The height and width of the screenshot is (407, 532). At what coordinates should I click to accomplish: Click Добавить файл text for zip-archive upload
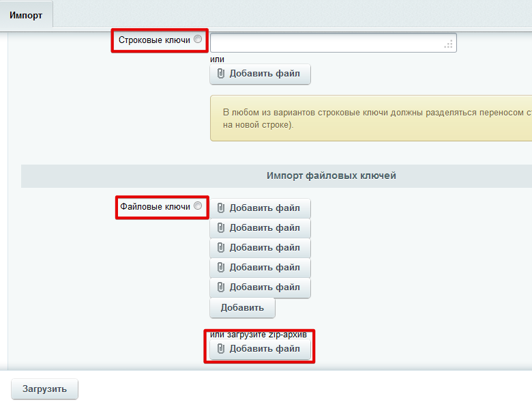coord(265,348)
